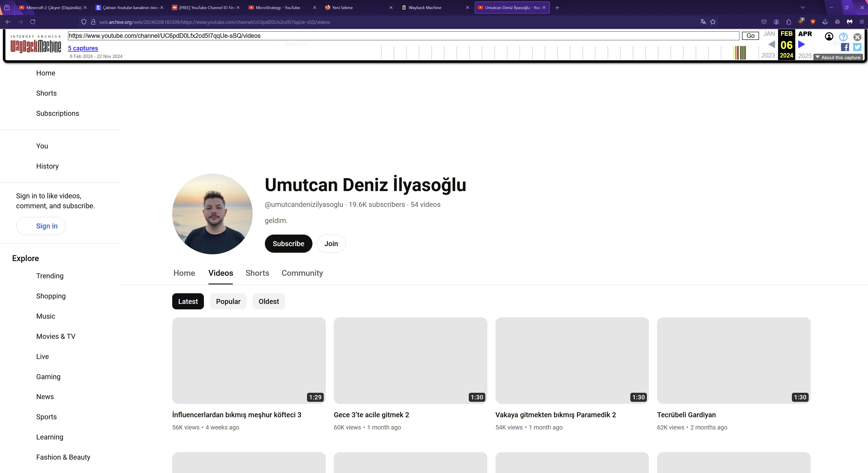The image size is (868, 473).
Task: Open channel Home tab
Action: click(x=184, y=273)
